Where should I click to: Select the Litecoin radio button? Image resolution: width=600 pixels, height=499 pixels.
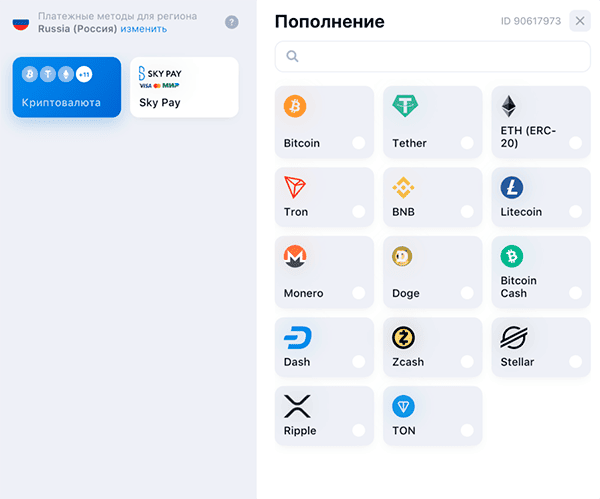[x=575, y=212]
